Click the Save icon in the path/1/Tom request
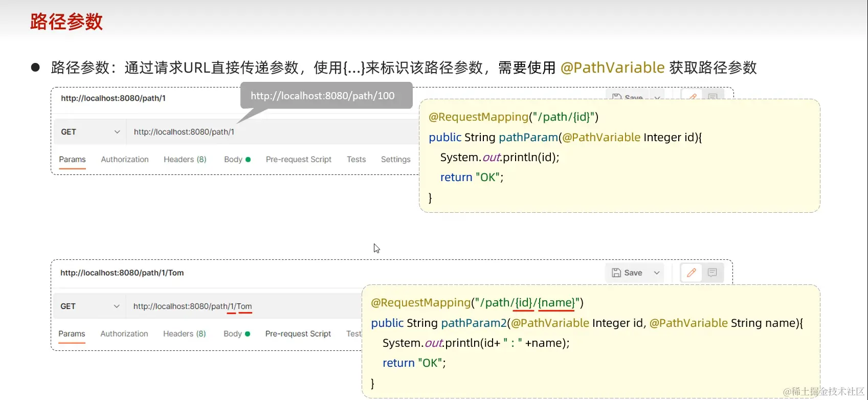Image resolution: width=868 pixels, height=400 pixels. [616, 273]
